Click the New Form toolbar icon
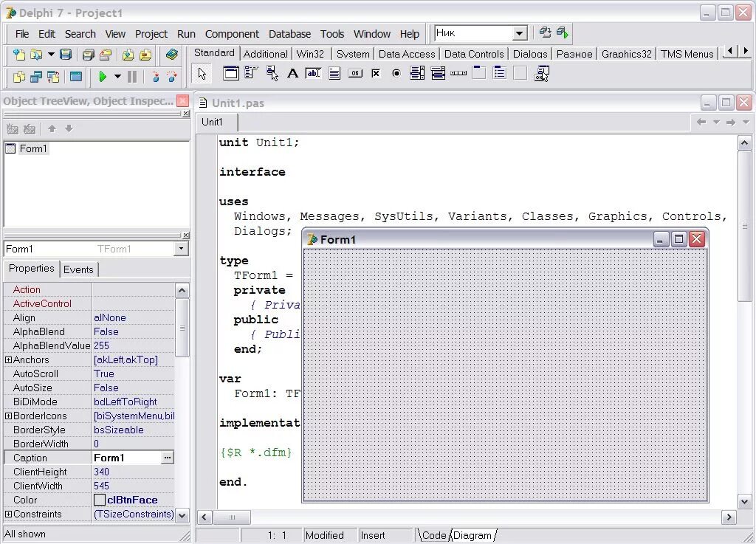The image size is (756, 544). [76, 77]
